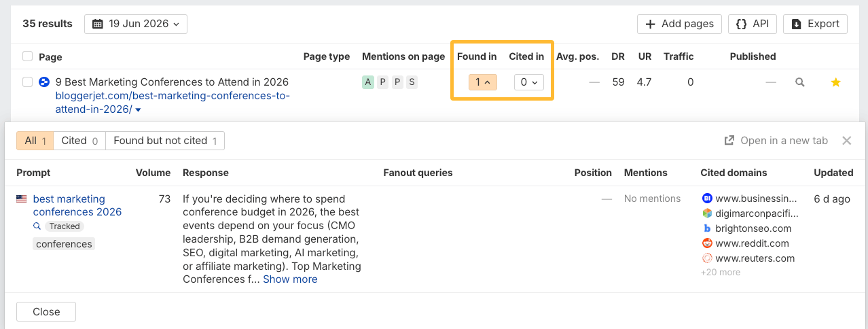Open in a new tab link

click(776, 141)
